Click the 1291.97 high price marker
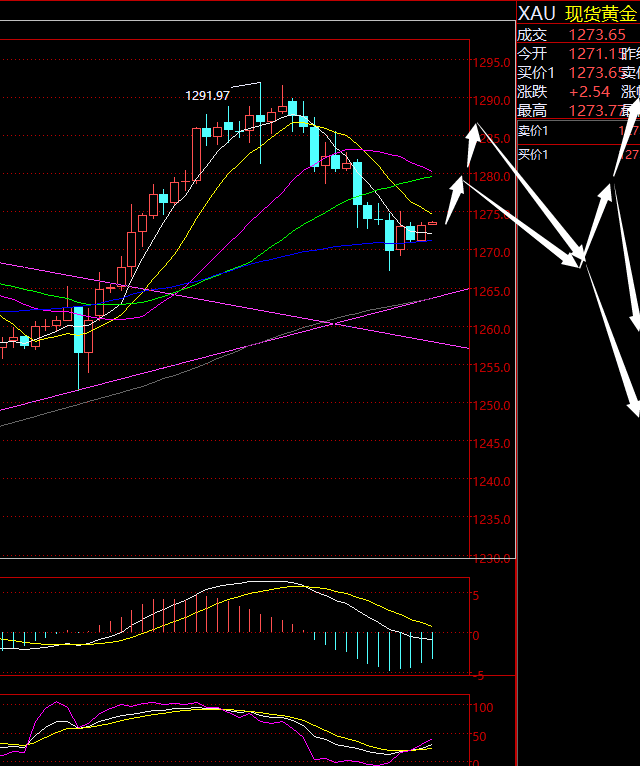 208,96
